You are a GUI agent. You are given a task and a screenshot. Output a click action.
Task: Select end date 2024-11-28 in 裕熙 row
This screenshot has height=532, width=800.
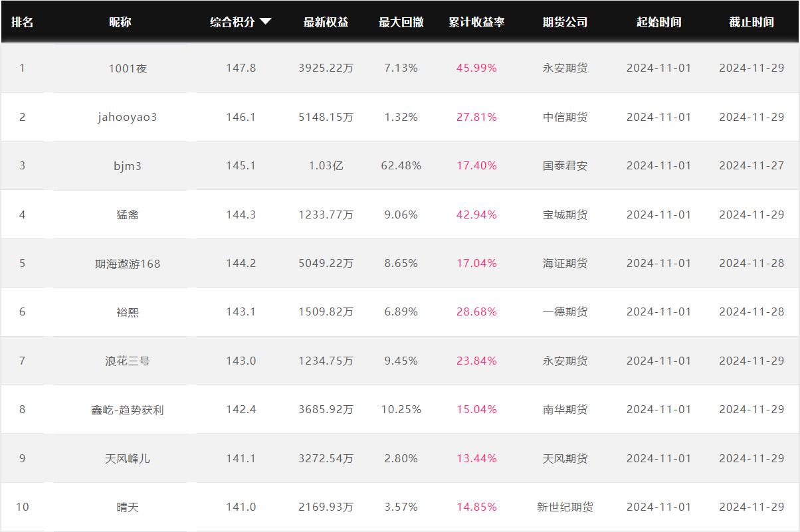[751, 311]
